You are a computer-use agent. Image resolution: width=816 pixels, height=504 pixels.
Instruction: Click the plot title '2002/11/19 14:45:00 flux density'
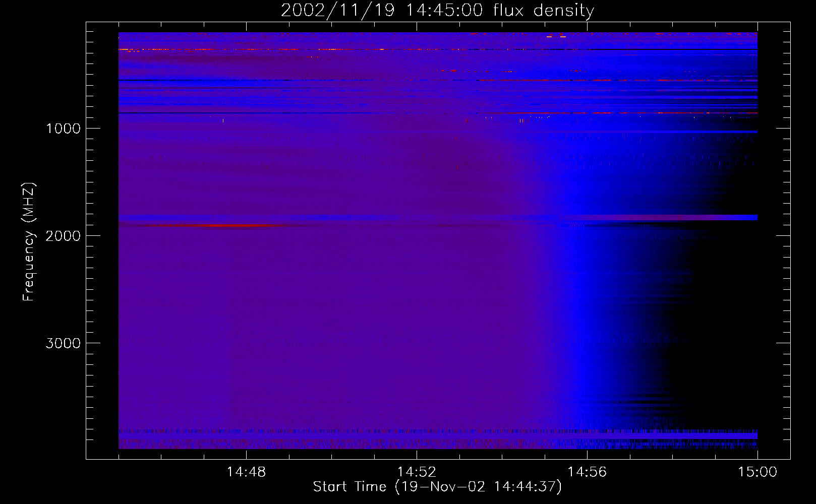pyautogui.click(x=437, y=10)
